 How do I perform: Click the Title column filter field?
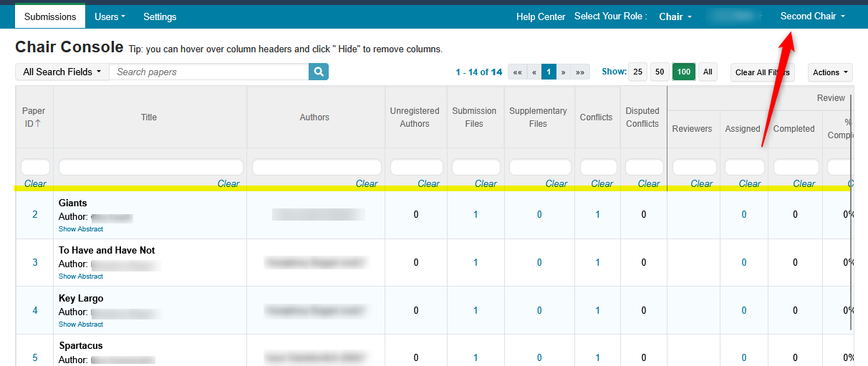click(x=150, y=168)
